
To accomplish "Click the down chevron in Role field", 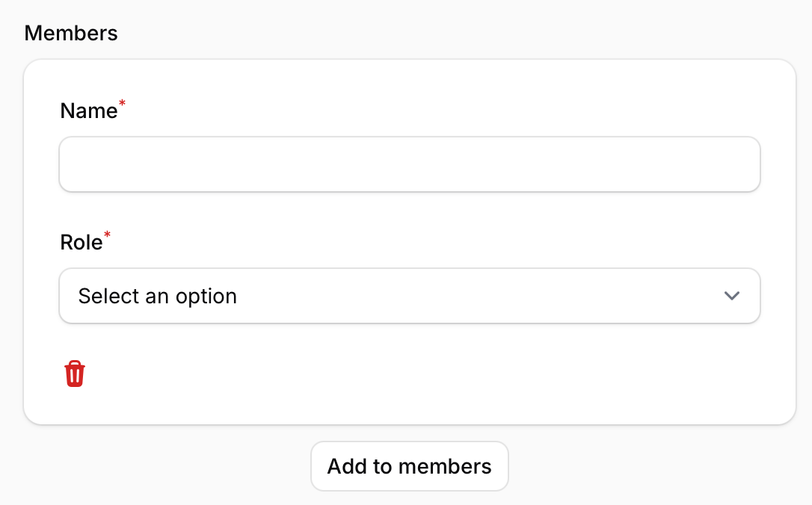I will point(731,296).
